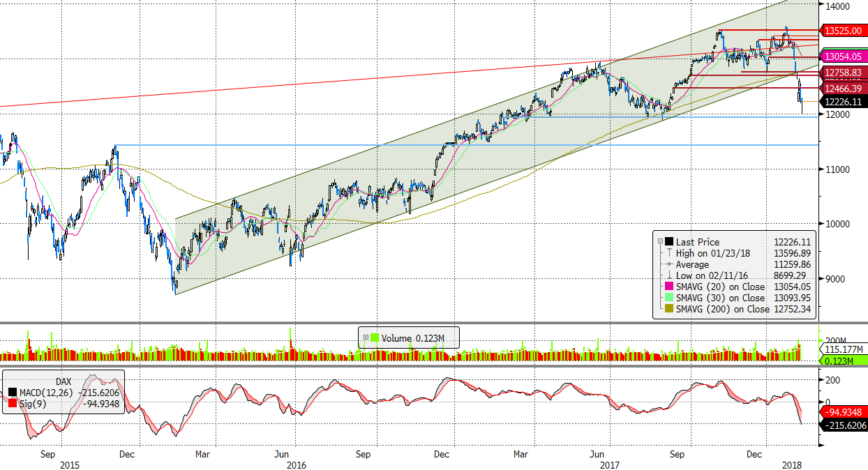Click the 2017 year label on time axis
This screenshot has height=470, width=868.
[610, 464]
